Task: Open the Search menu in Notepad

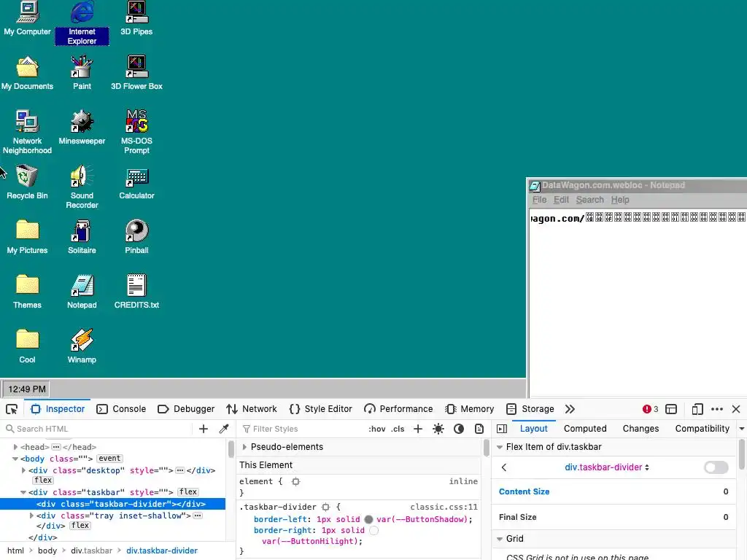Action: tap(589, 200)
